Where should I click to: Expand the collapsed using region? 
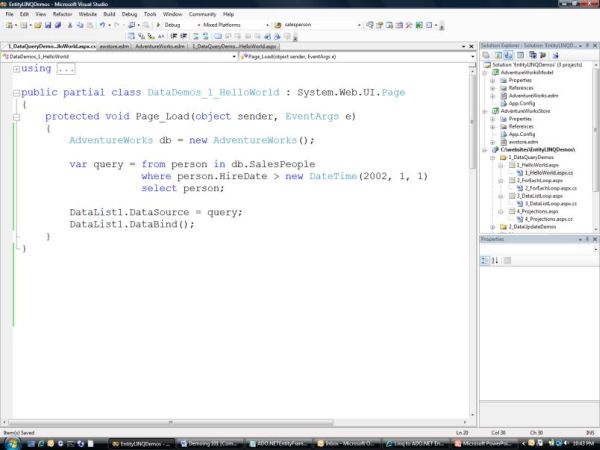click(16, 69)
